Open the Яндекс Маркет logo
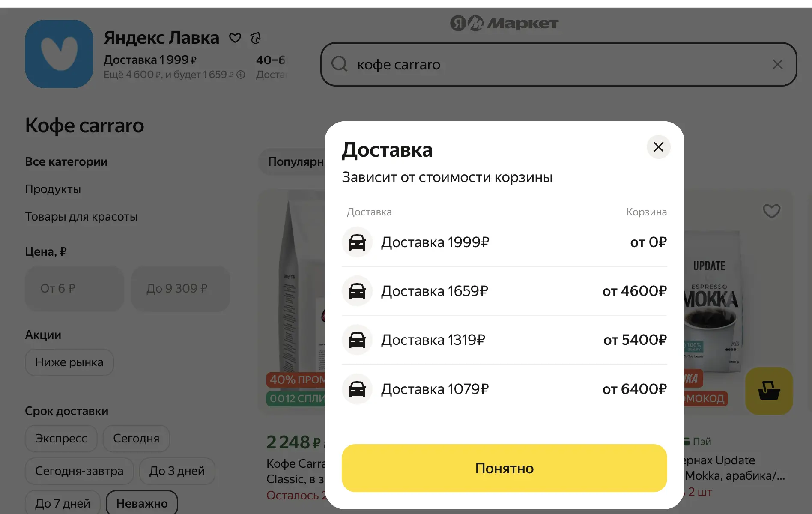Viewport: 812px width, 514px height. (x=504, y=23)
